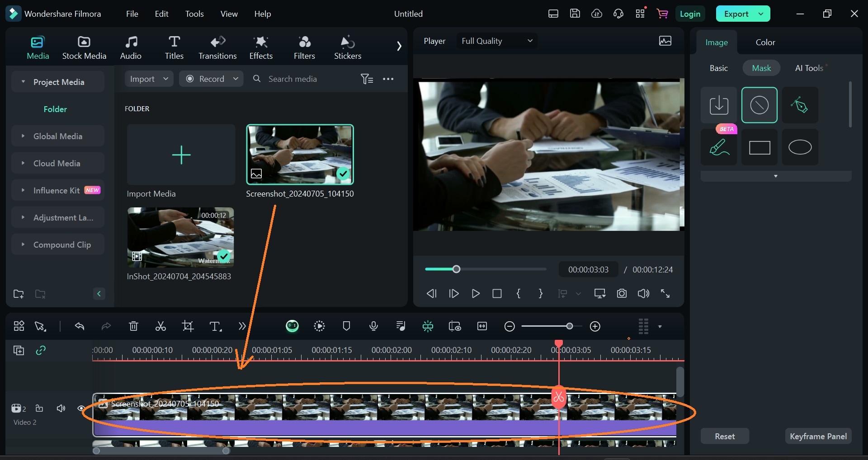Open the Effects panel
The height and width of the screenshot is (460, 868).
(261, 47)
